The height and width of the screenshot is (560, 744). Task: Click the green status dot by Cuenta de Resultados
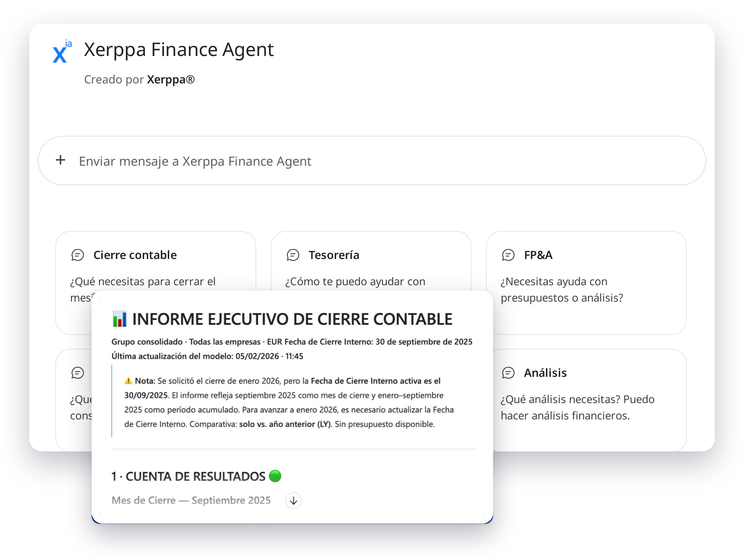(x=275, y=476)
